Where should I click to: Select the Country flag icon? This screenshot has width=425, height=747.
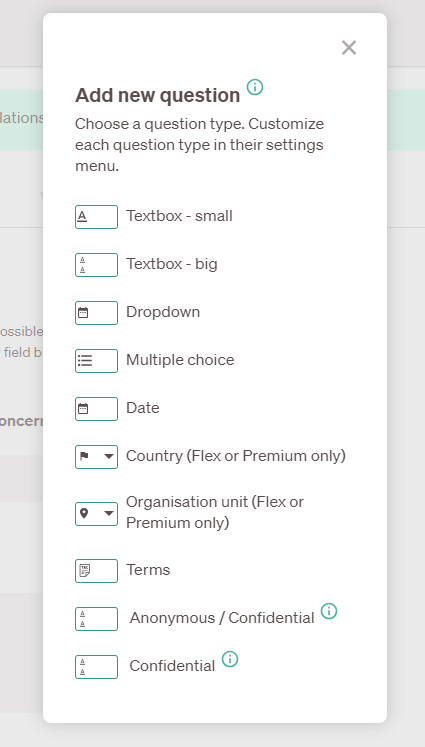tap(96, 457)
